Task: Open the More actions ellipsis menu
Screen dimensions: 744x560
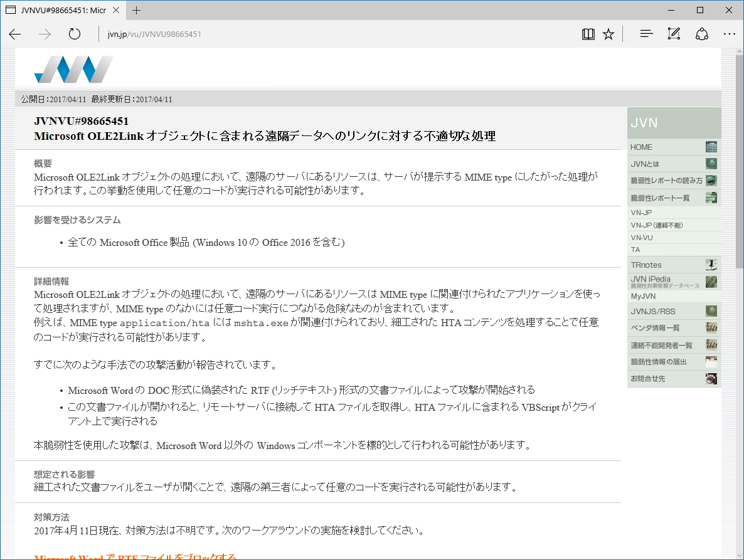Action: pos(729,34)
